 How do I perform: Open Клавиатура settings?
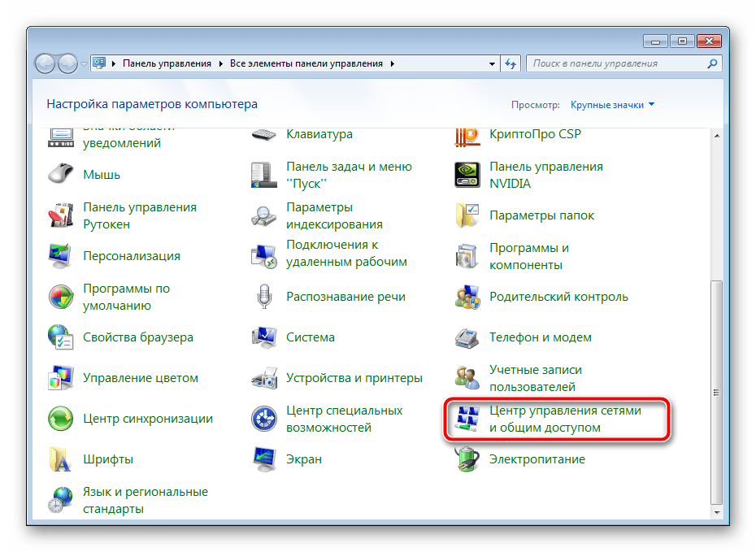318,134
